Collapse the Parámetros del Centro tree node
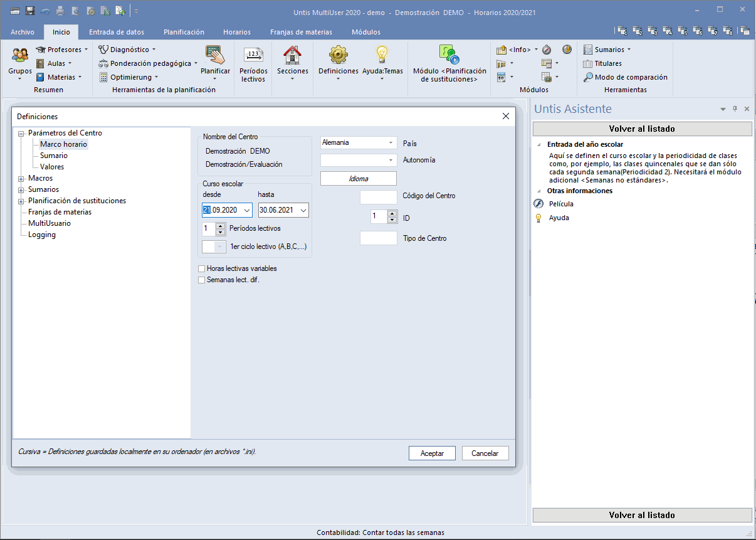 [x=21, y=133]
